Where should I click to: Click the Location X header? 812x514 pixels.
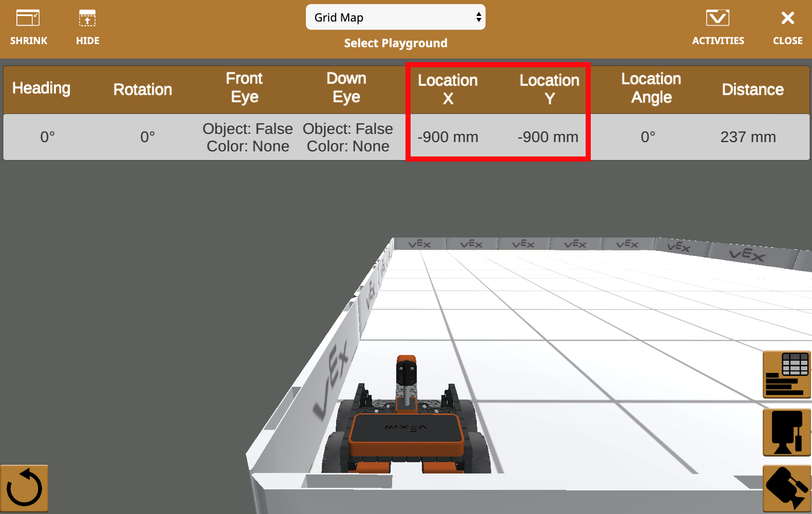(x=448, y=89)
